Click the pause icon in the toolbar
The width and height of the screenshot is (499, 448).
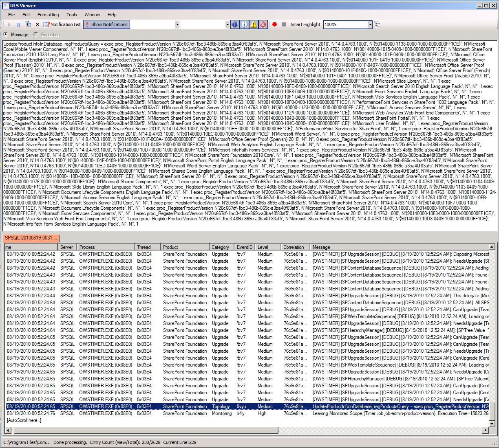(x=18, y=25)
